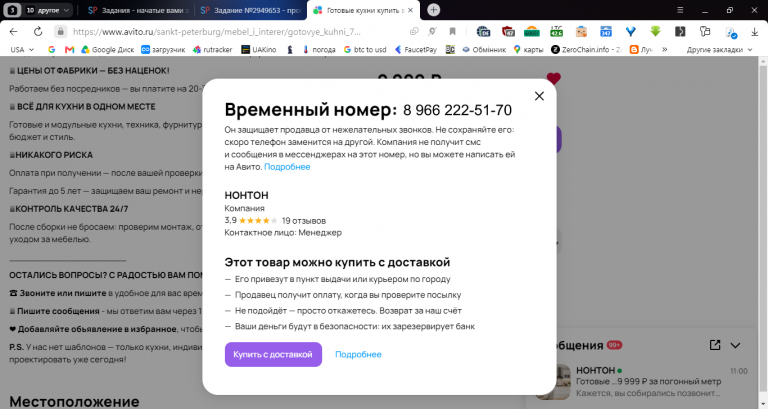Open the red shield 47 ad blocker extension
The width and height of the screenshot is (768, 409).
pos(508,32)
